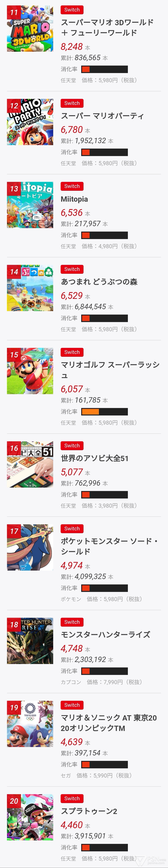
Task: Click the Monster Hunter Rise cover thumbnail
Action: [x=30, y=640]
